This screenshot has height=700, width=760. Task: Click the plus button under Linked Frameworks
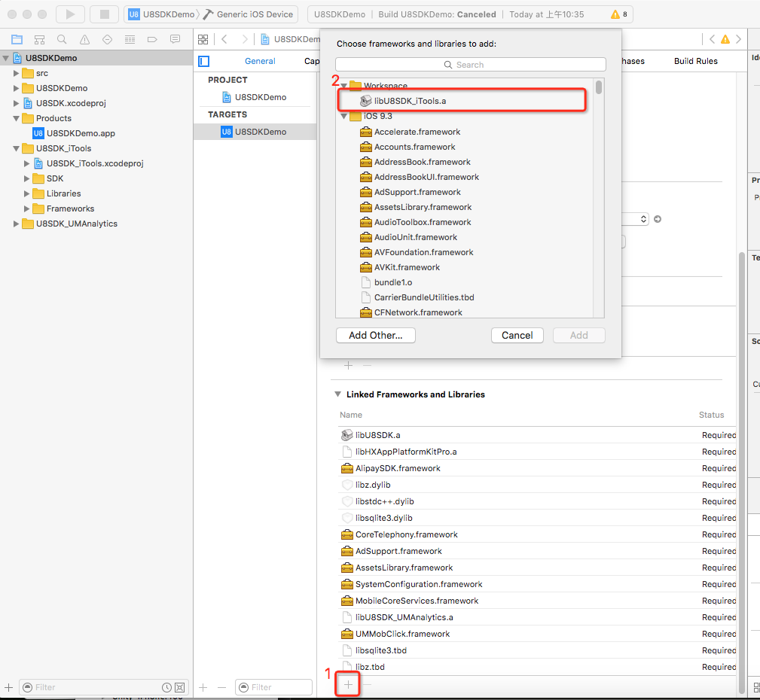click(348, 684)
